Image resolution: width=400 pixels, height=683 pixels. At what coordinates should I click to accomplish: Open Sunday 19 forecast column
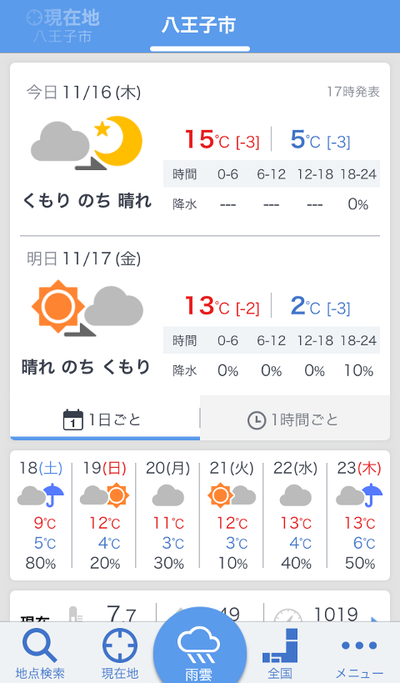[x=104, y=515]
